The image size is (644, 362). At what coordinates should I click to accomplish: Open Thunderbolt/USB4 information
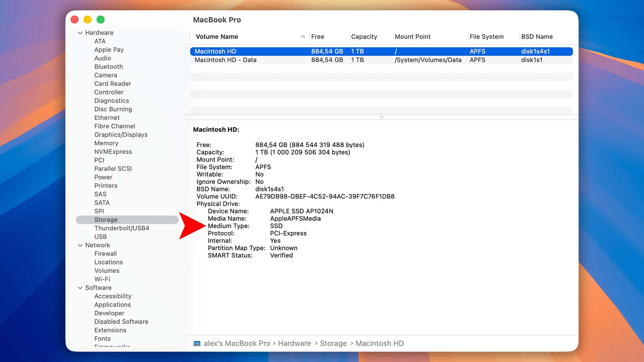point(122,228)
